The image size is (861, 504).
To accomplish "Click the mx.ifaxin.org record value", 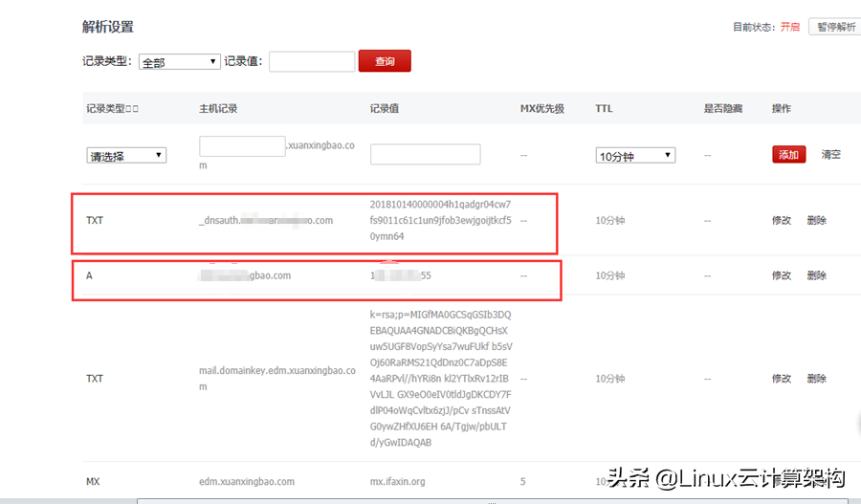I will point(398,481).
